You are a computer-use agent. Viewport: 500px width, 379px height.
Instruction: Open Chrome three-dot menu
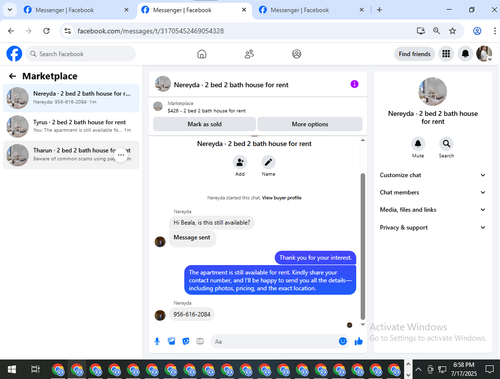(495, 31)
